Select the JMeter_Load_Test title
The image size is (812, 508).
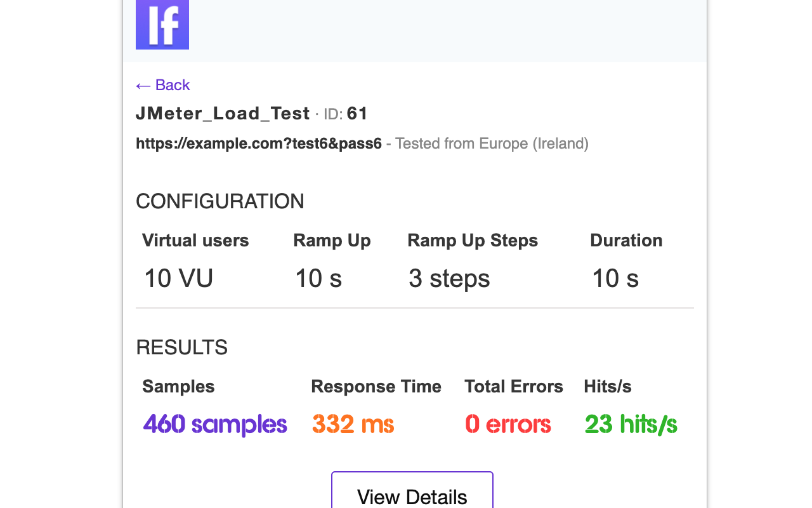click(x=223, y=113)
